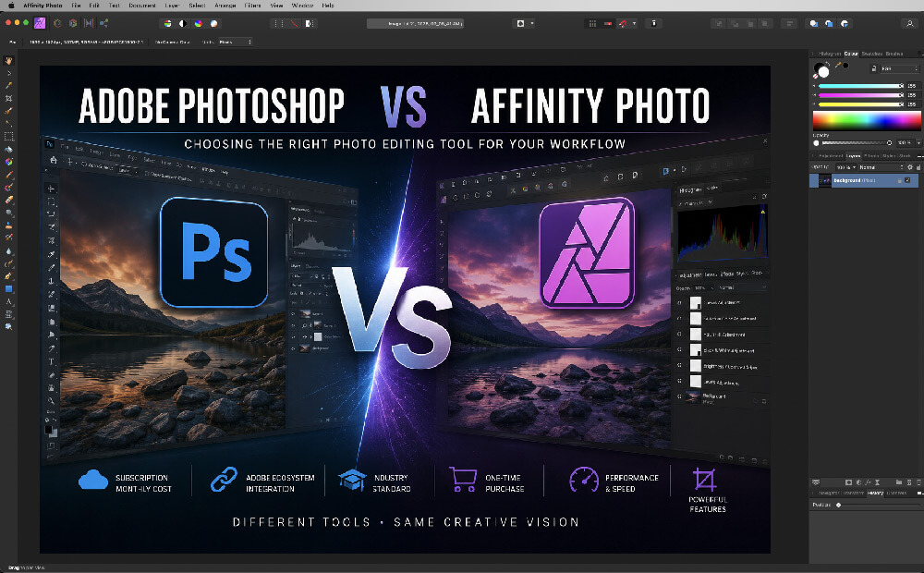The image size is (924, 573).
Task: Choose the Paint Brush tool
Action: pyautogui.click(x=8, y=175)
